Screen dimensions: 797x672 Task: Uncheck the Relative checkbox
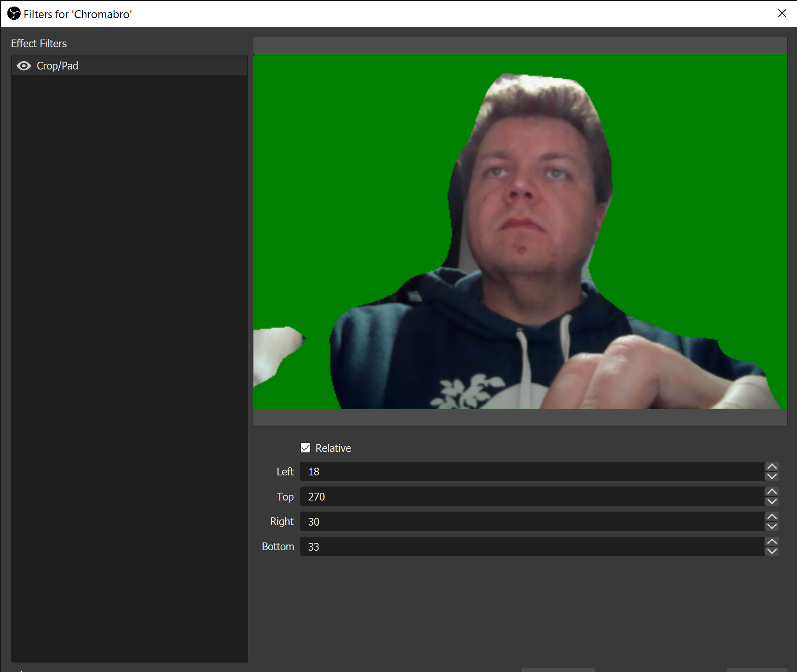[x=305, y=448]
